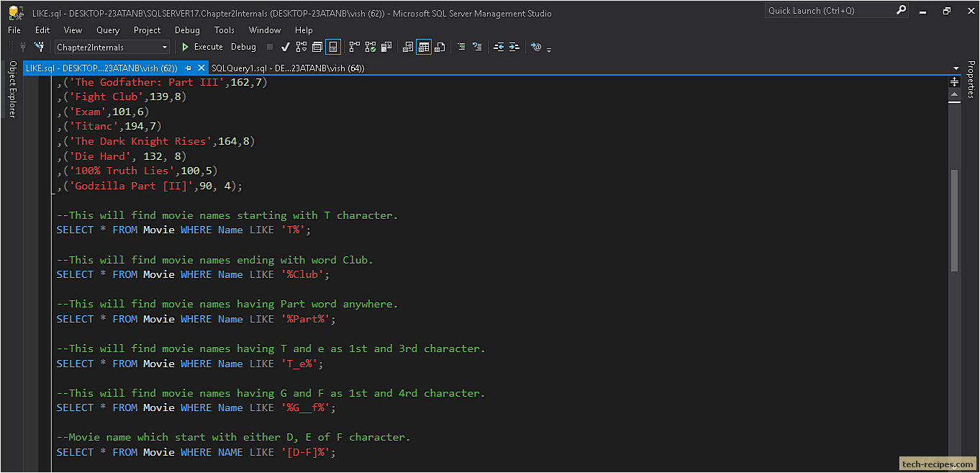Open the Help menu
This screenshot has width=980, height=473.
(x=304, y=30)
